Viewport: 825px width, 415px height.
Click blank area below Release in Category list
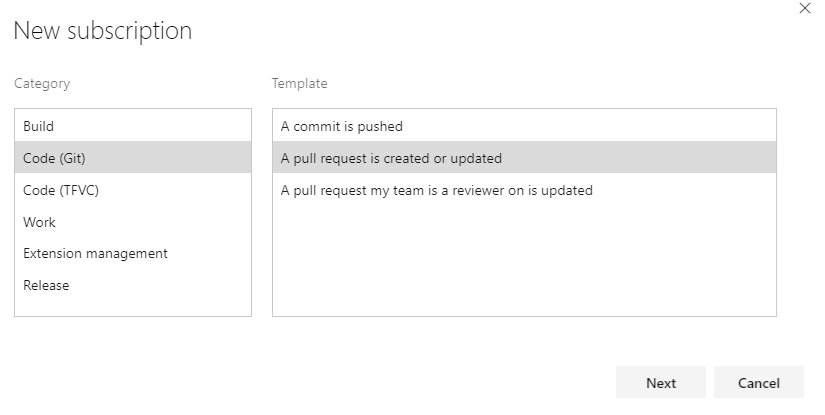tap(132, 307)
